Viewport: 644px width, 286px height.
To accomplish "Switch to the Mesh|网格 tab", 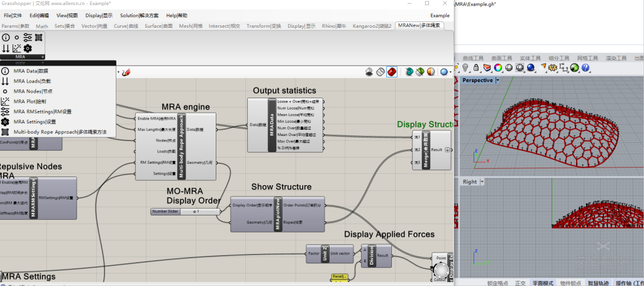I will click(x=191, y=26).
